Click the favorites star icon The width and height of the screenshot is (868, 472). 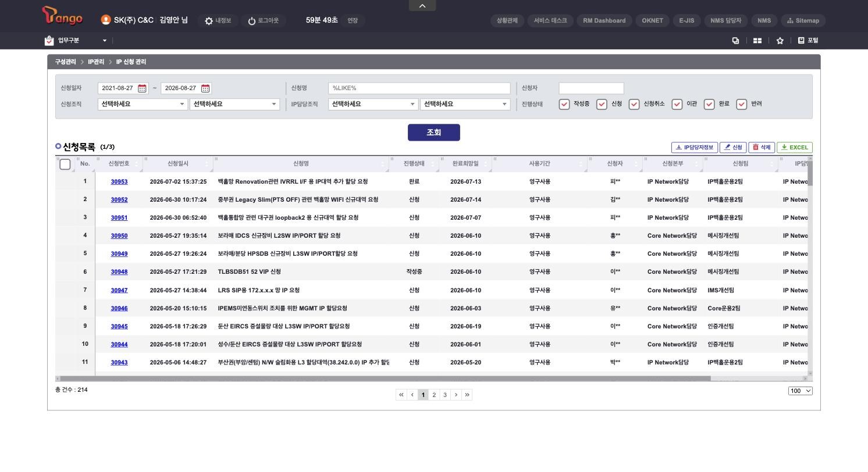point(780,41)
